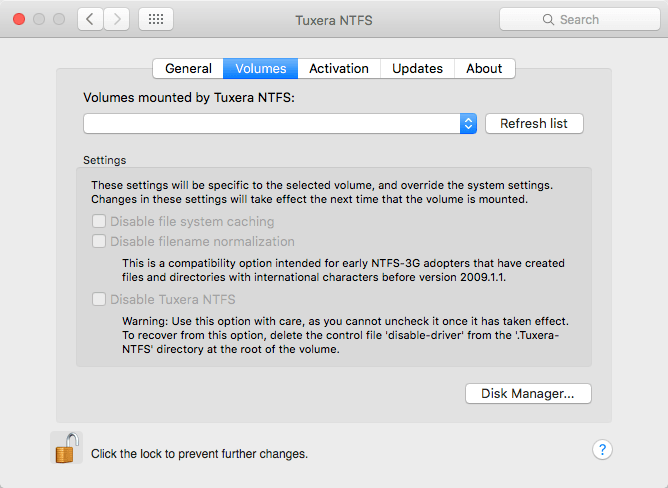Click 'These settings will be specific' text
Screen dimensions: 668x488
(322, 192)
